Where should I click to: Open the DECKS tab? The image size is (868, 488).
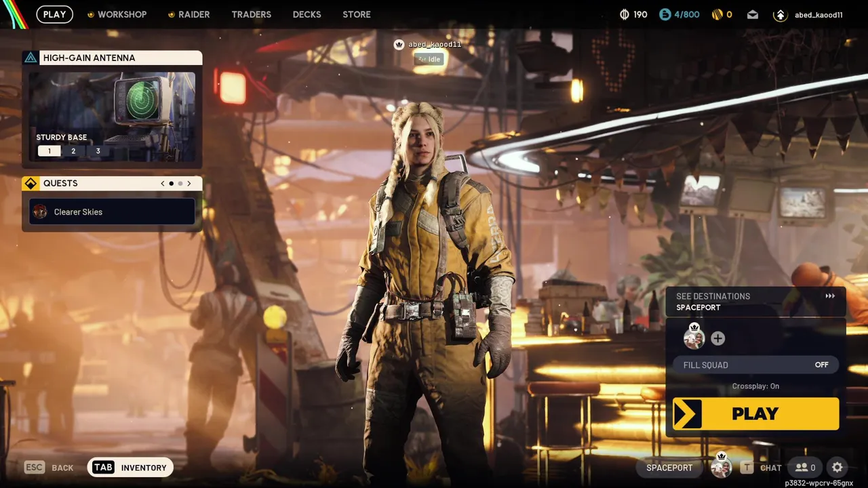pos(307,14)
